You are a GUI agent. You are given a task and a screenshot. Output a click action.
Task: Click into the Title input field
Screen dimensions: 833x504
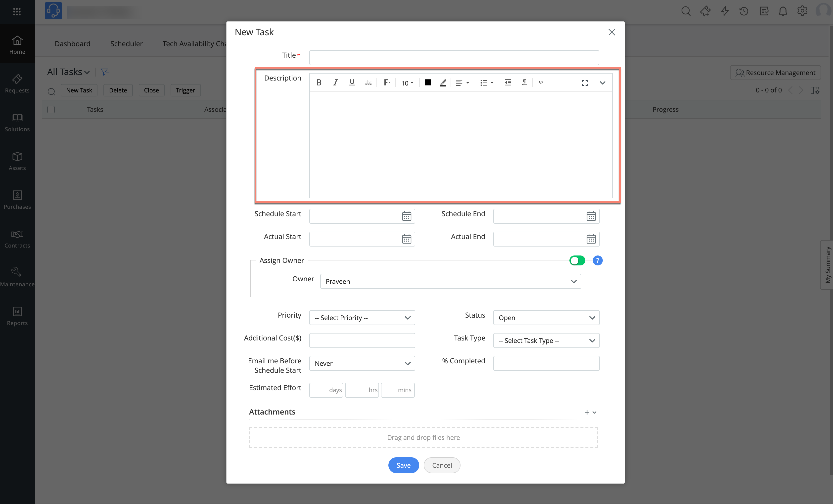coord(454,57)
